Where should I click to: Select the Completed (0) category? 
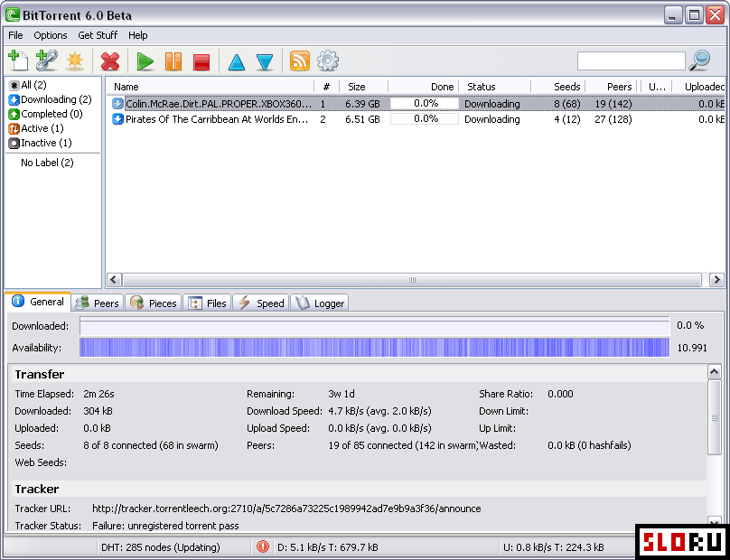(45, 114)
